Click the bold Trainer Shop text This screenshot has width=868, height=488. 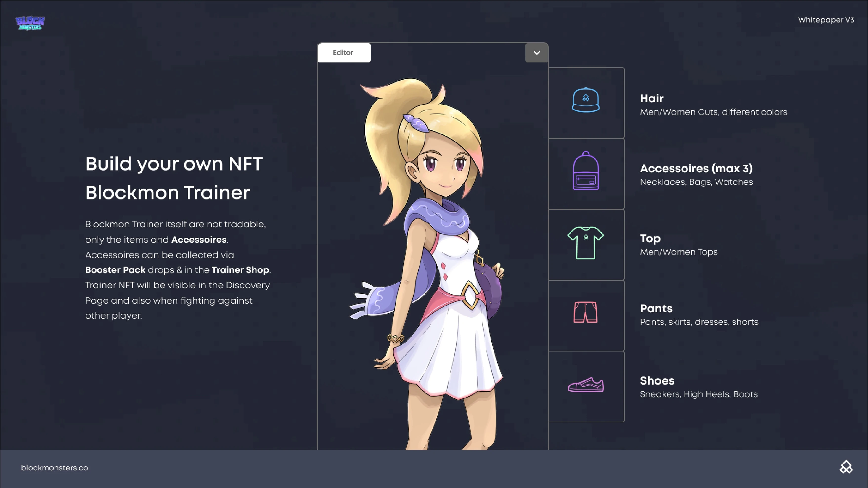[240, 270]
